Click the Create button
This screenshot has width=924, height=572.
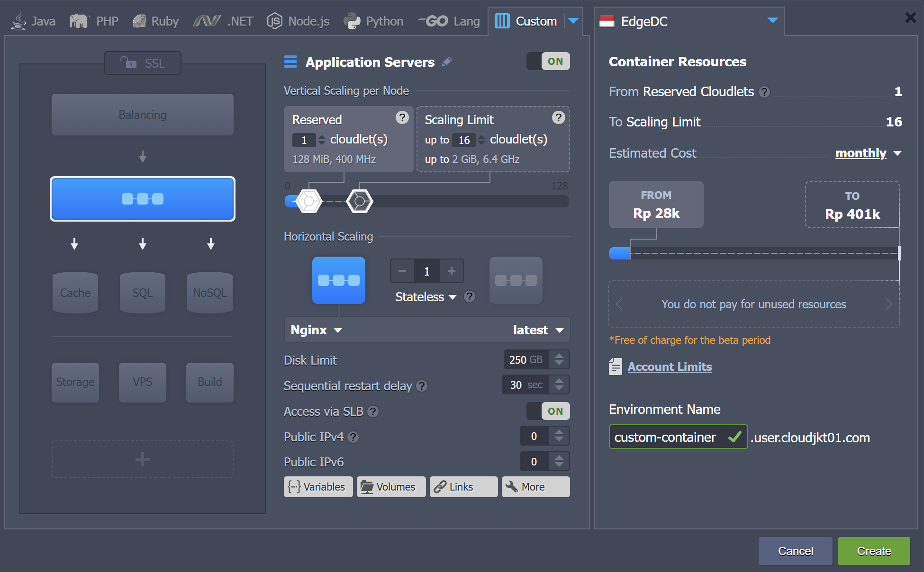tap(874, 551)
